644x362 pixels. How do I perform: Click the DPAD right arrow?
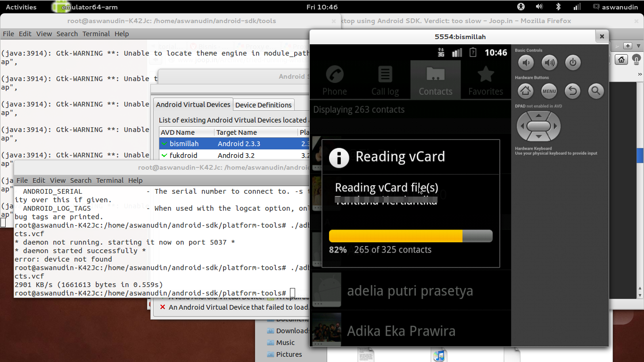pyautogui.click(x=555, y=126)
